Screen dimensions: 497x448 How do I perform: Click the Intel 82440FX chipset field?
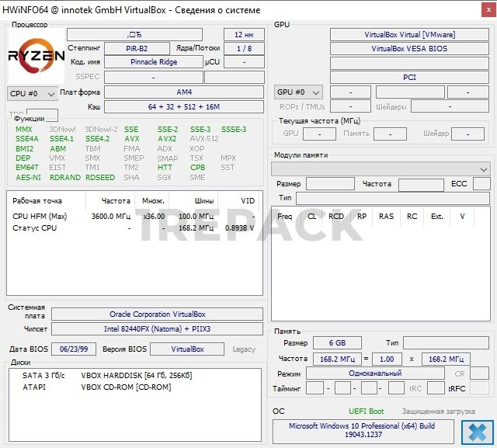pyautogui.click(x=158, y=329)
